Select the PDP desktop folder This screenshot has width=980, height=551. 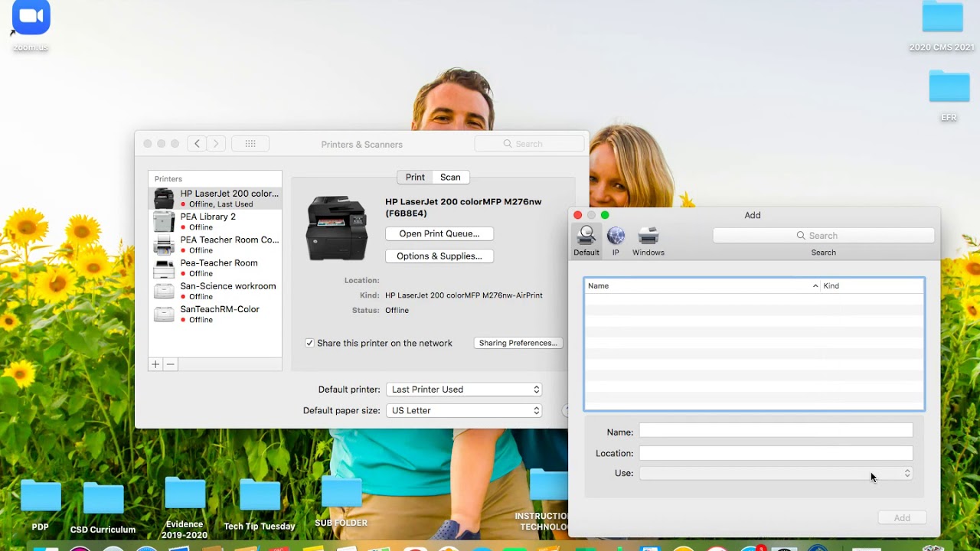pyautogui.click(x=41, y=505)
